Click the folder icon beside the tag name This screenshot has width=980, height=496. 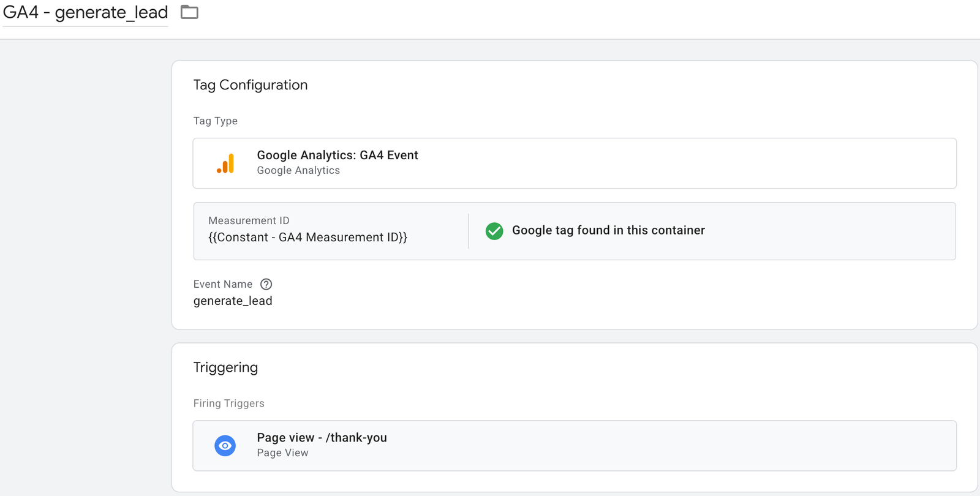(x=189, y=12)
